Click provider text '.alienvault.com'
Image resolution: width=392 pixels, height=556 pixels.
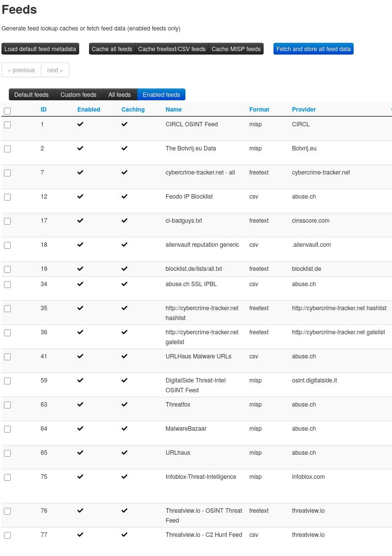click(x=311, y=245)
